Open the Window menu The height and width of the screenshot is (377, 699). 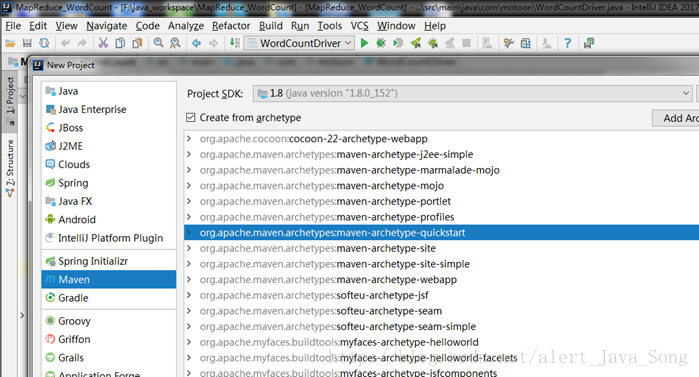click(396, 26)
